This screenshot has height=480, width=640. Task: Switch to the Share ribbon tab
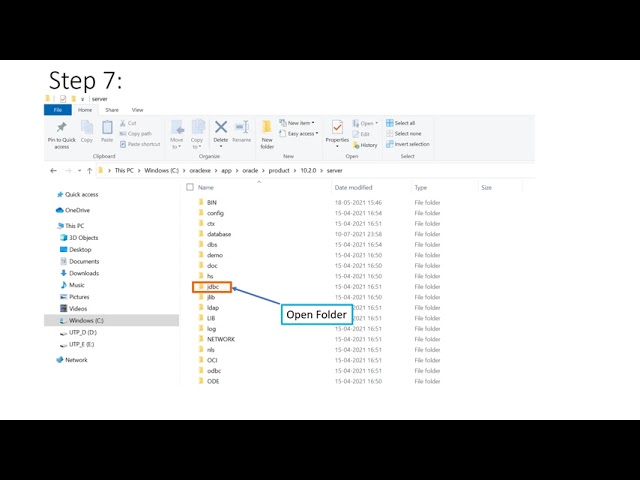tap(112, 110)
